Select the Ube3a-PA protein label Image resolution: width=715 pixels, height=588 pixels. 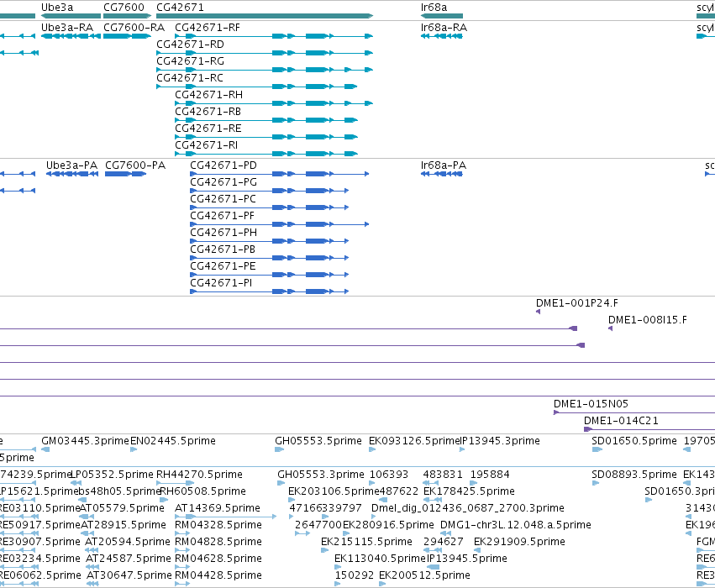[72, 165]
